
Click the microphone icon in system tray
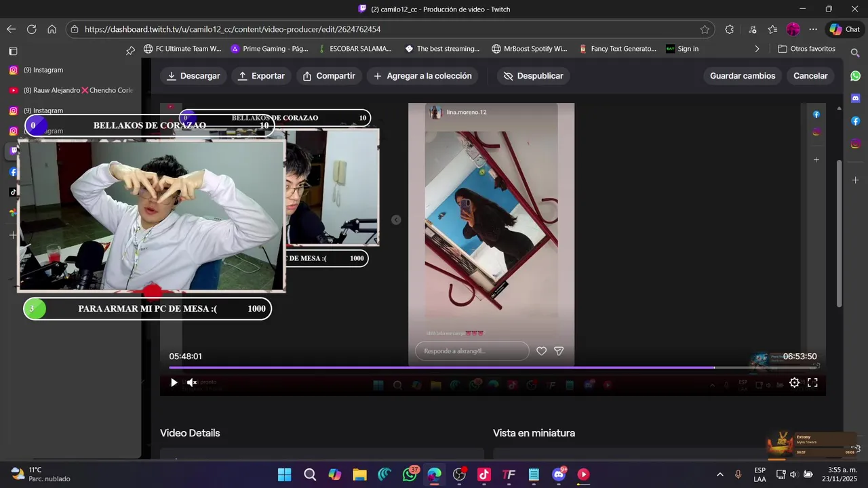pos(738,474)
